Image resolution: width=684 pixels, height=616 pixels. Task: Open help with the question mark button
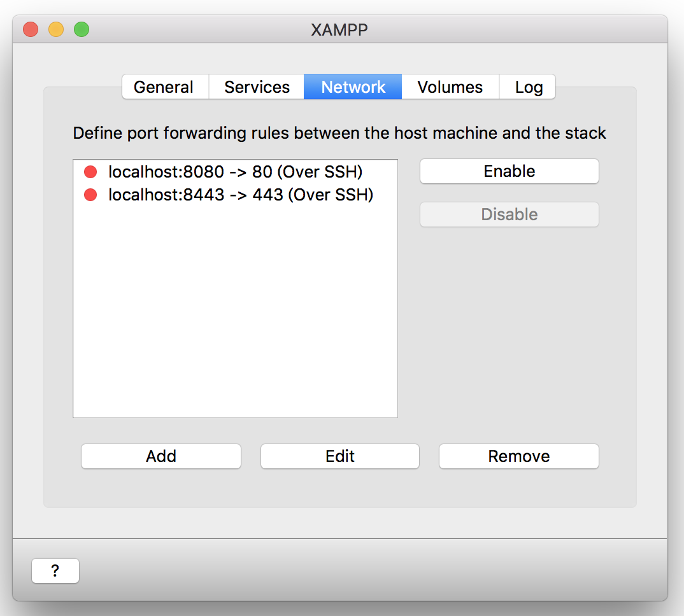[x=55, y=571]
